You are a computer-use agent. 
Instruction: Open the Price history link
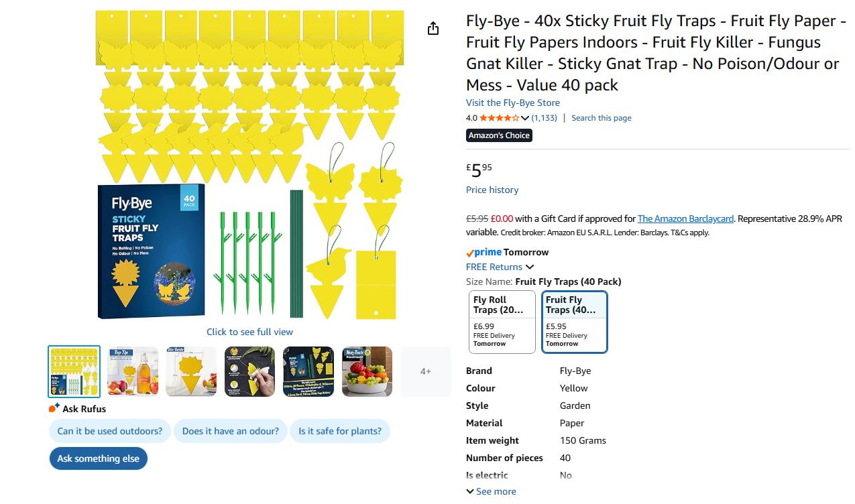(x=492, y=190)
